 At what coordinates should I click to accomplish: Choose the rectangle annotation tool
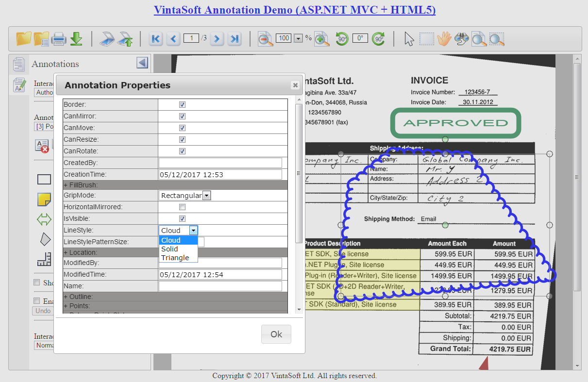[x=44, y=179]
